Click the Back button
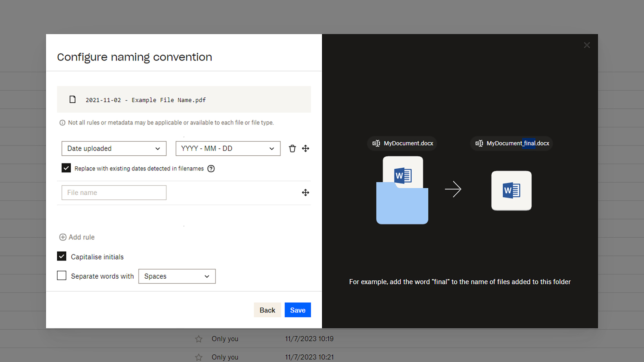This screenshot has width=644, height=362. [267, 310]
